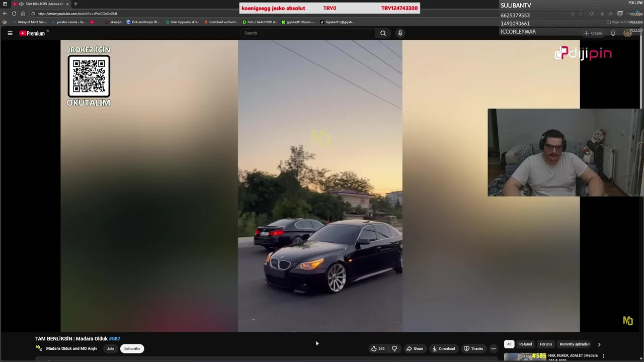Image resolution: width=644 pixels, height=362 pixels.
Task: Open the YouTube hamburger guide menu
Action: (10, 33)
